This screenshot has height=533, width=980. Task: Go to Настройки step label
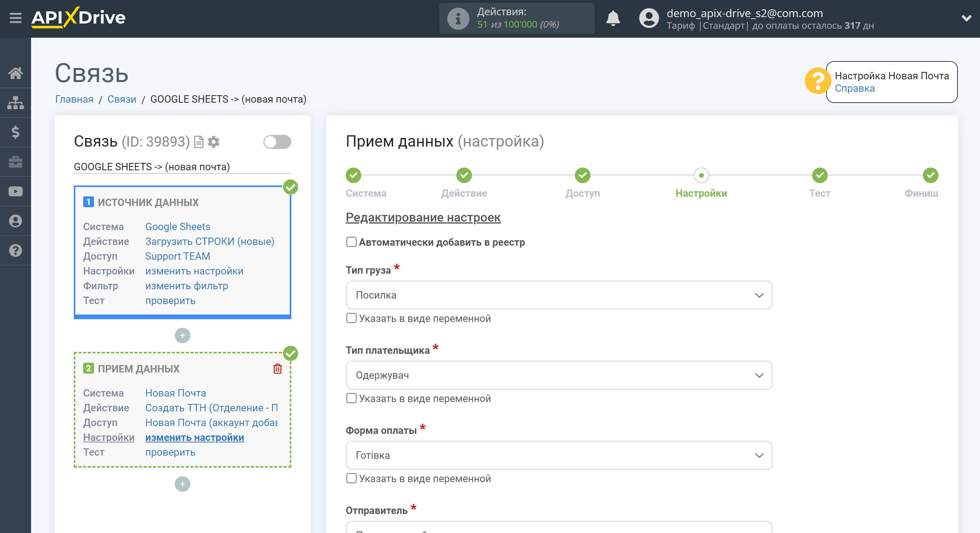(x=701, y=193)
